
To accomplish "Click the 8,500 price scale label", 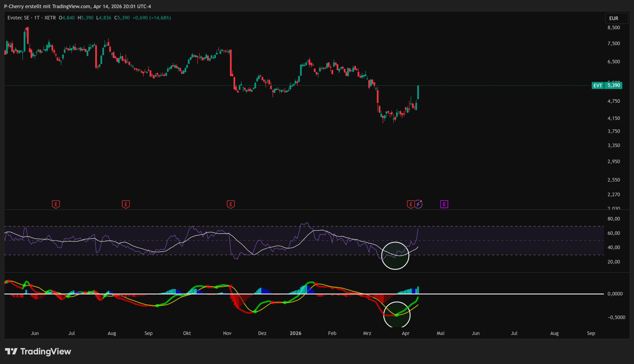I will (613, 27).
